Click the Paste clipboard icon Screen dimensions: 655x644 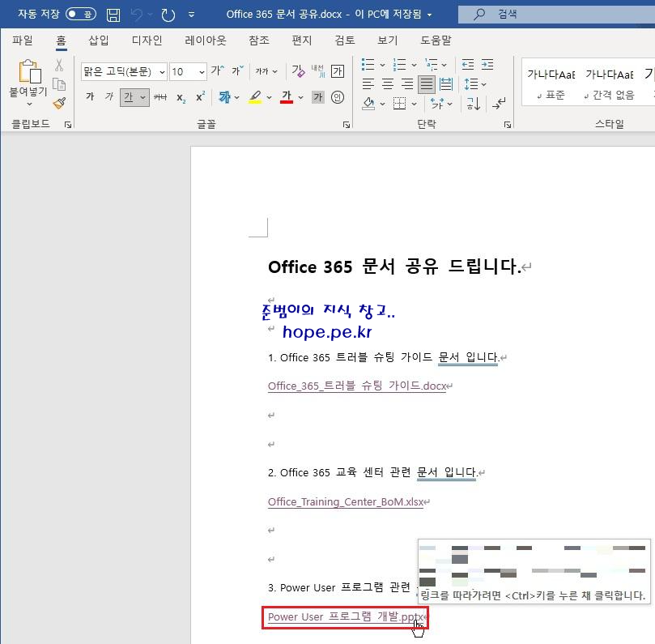29,71
